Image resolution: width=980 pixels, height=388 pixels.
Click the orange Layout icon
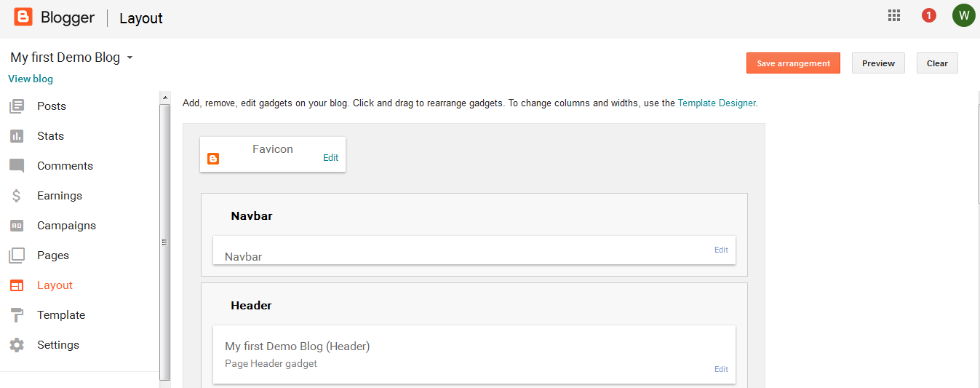pos(17,285)
